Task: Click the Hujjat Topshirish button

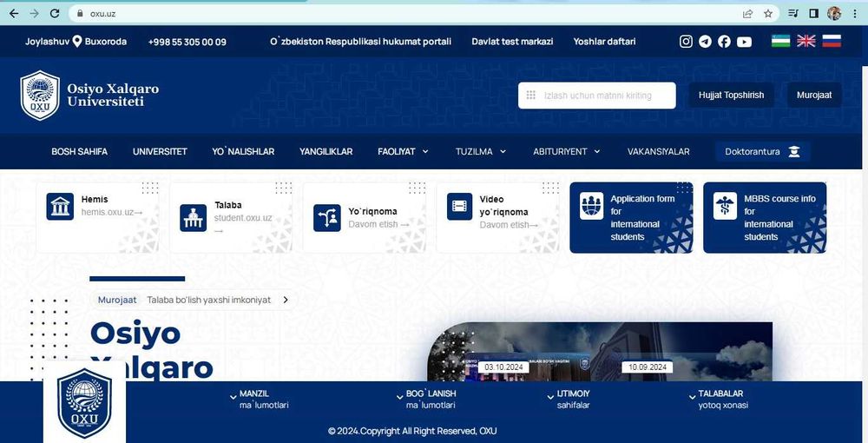Action: pos(731,96)
